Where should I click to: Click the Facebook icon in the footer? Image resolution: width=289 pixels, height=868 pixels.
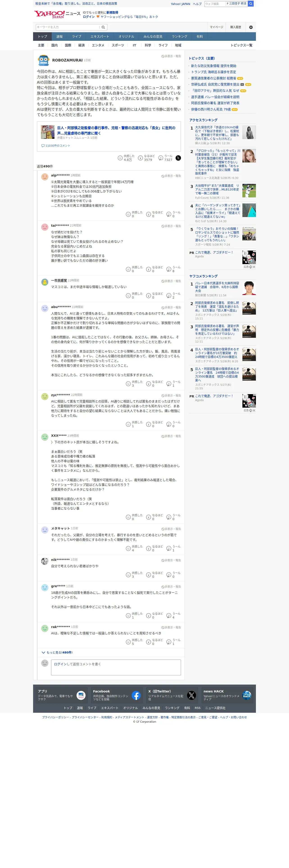pyautogui.click(x=136, y=695)
